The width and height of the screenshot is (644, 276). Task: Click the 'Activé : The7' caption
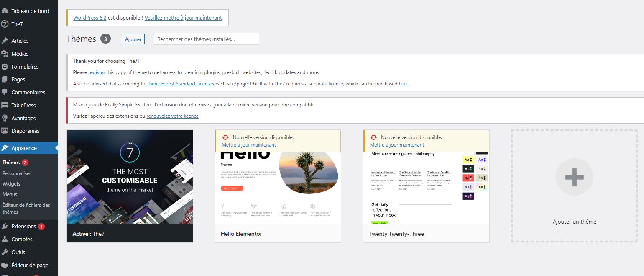click(x=88, y=234)
